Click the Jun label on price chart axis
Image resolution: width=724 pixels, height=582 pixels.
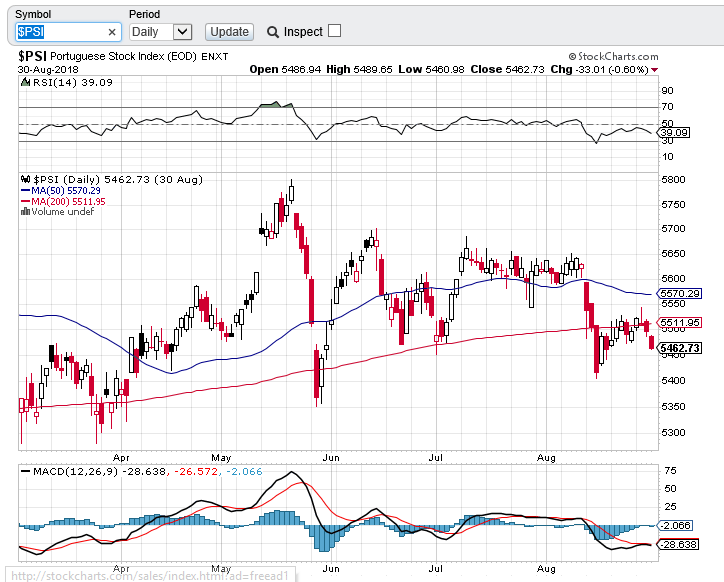(331, 458)
